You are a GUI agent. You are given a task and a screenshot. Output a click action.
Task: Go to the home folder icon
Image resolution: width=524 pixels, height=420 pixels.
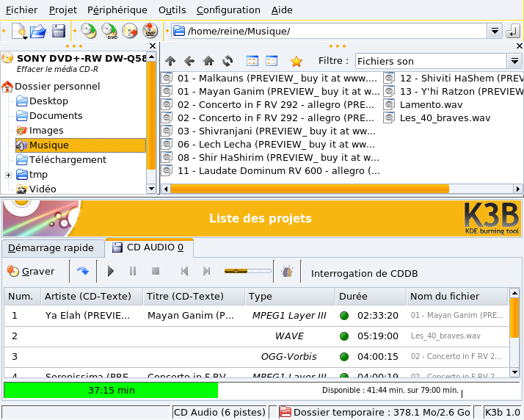pos(208,62)
